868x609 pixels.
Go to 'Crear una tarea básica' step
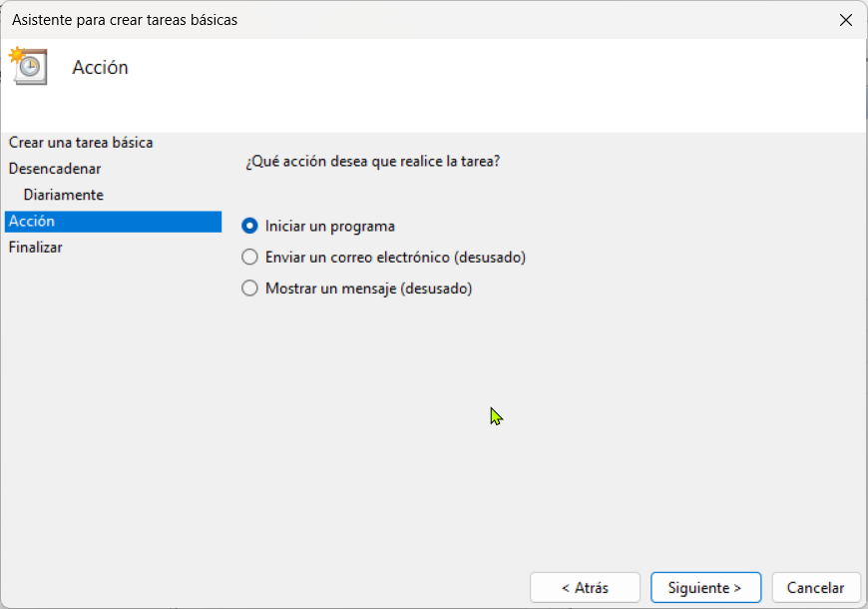(x=81, y=143)
